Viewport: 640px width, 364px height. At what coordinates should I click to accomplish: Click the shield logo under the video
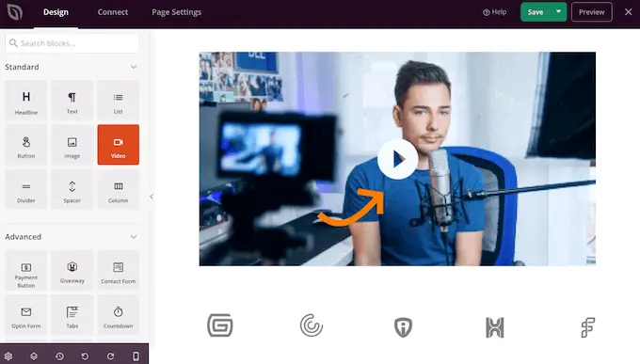tap(403, 327)
